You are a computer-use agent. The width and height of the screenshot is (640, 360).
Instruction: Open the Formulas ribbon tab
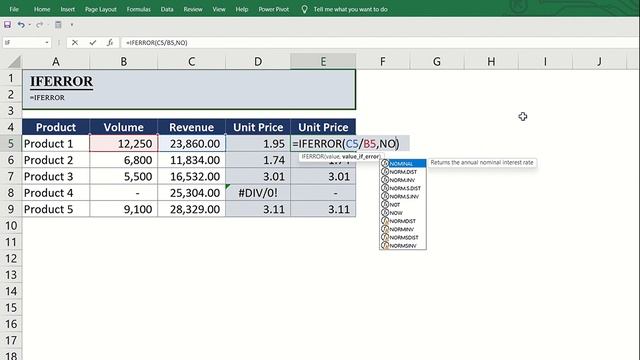click(138, 9)
